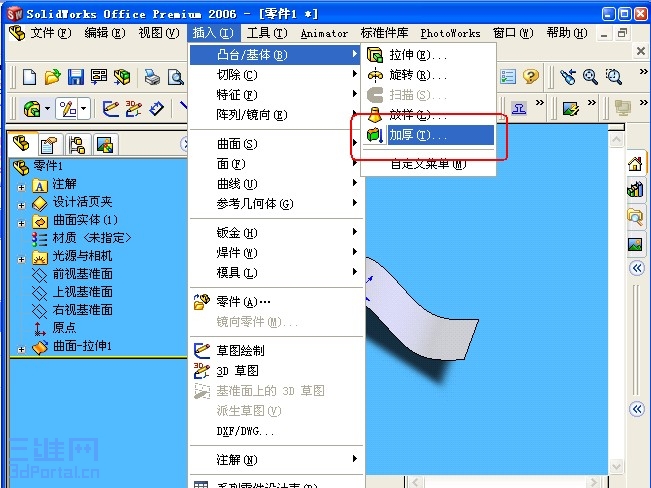Click the home icon in task pane
This screenshot has height=488, width=651.
[x=635, y=164]
